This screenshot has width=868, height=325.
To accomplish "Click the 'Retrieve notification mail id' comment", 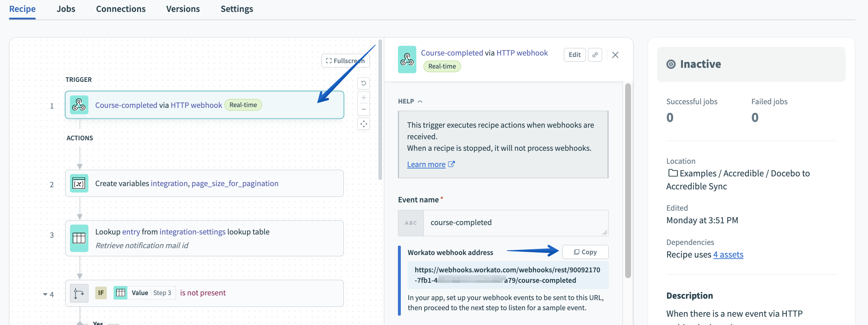I will pos(142,246).
